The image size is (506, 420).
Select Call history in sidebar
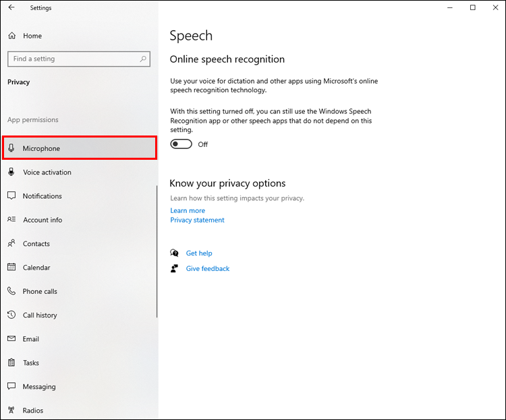click(40, 316)
